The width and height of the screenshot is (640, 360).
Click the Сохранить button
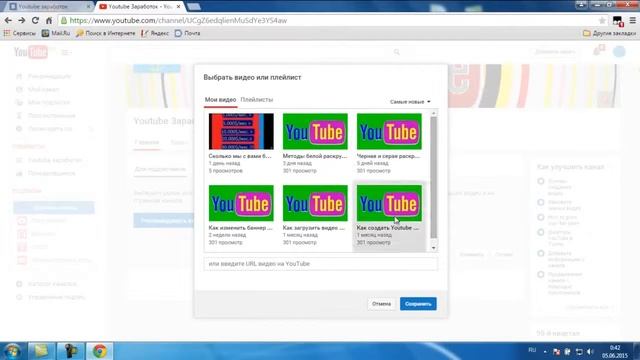tap(418, 304)
